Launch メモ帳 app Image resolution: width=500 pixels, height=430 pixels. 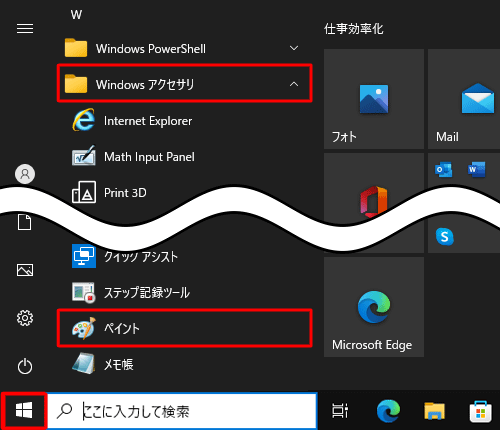tap(185, 364)
